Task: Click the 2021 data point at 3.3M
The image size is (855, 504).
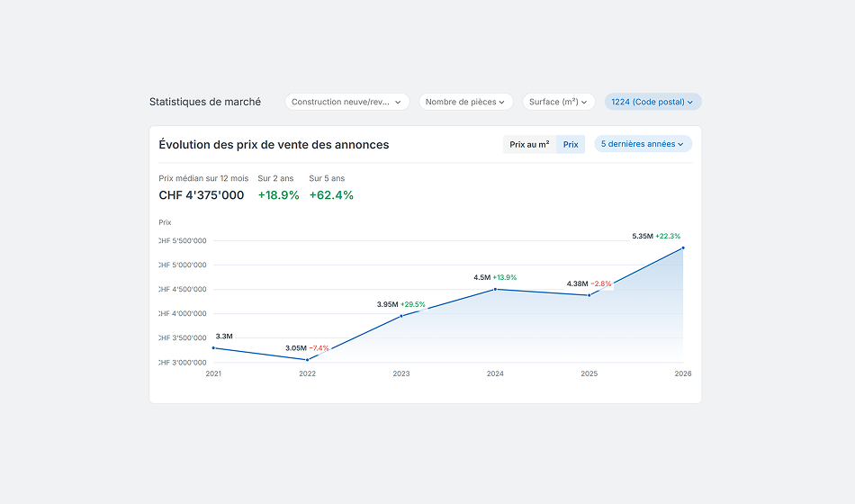Action: [x=213, y=347]
